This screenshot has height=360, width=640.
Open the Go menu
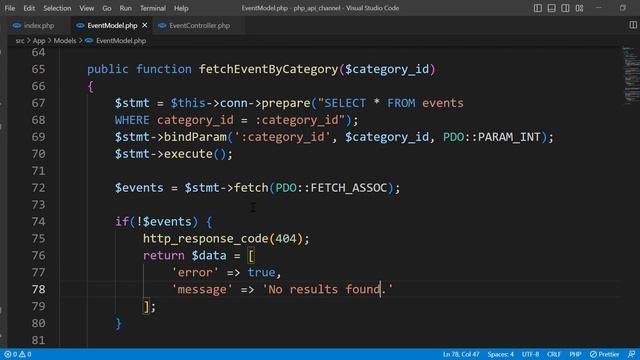(107, 8)
